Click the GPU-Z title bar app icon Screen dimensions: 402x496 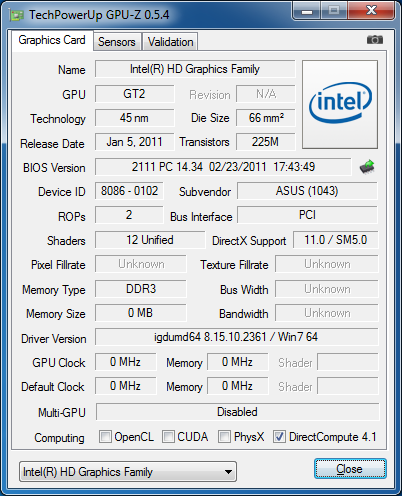(17, 15)
